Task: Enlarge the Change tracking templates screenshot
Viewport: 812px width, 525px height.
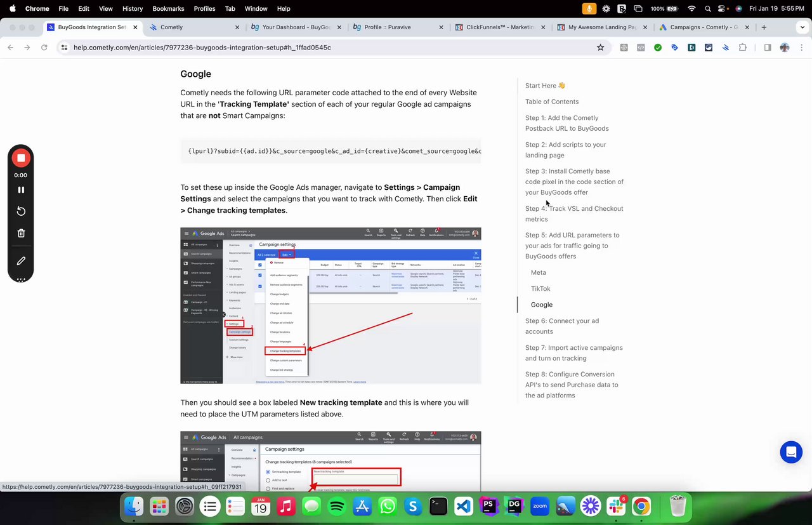Action: click(331, 462)
